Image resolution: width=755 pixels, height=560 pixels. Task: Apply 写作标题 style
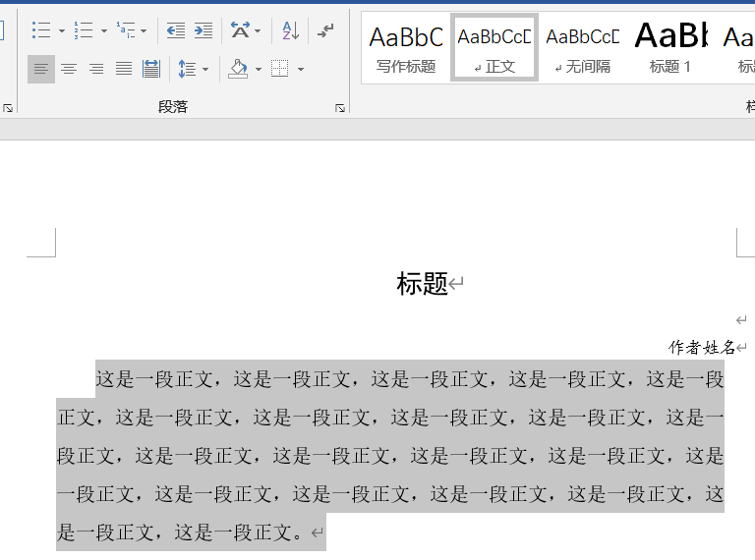[406, 48]
